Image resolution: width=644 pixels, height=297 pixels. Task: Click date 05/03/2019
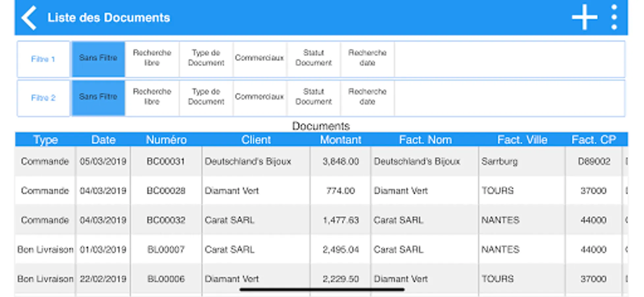[103, 161]
